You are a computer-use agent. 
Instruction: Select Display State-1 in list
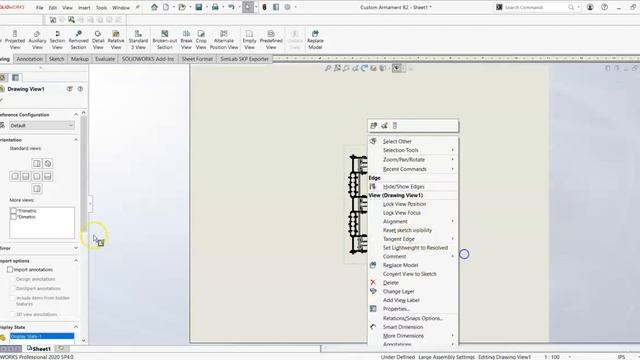pos(42,336)
